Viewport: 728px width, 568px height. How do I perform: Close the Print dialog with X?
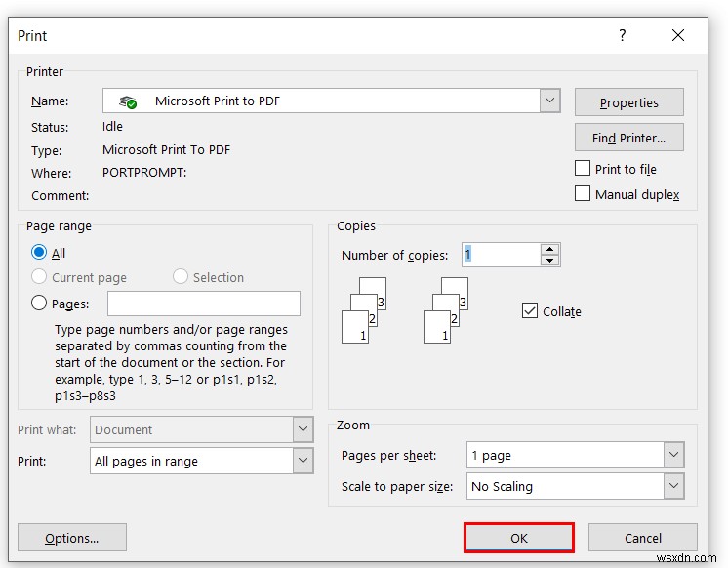[x=678, y=35]
